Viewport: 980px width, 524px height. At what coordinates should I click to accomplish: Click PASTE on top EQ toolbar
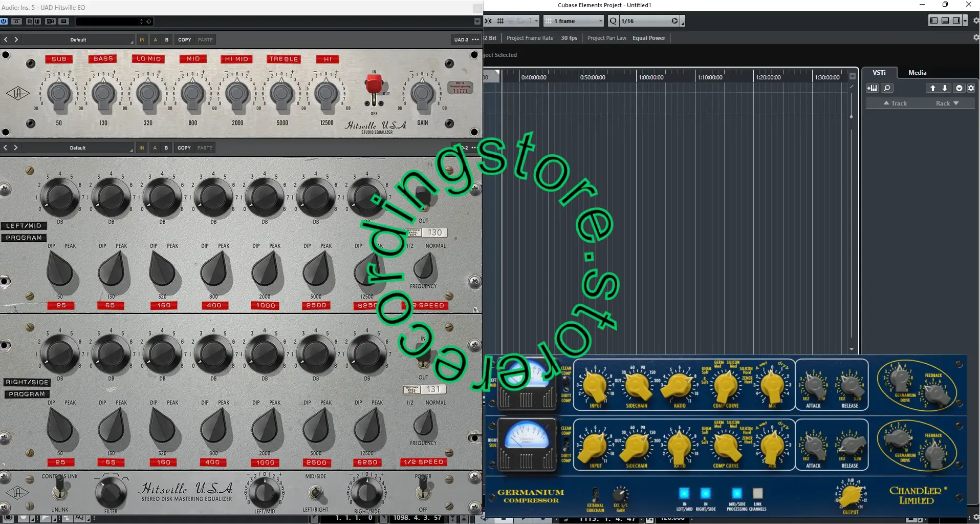[206, 39]
